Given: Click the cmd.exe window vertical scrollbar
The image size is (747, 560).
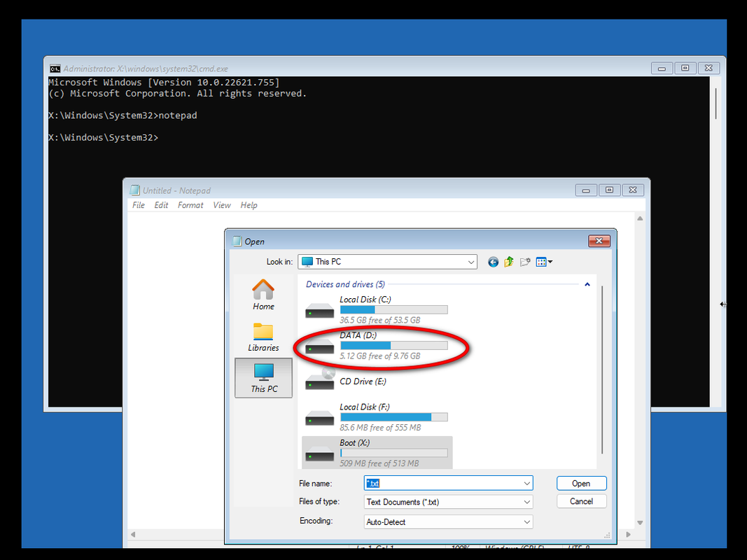Looking at the screenshot, I should pos(715,104).
